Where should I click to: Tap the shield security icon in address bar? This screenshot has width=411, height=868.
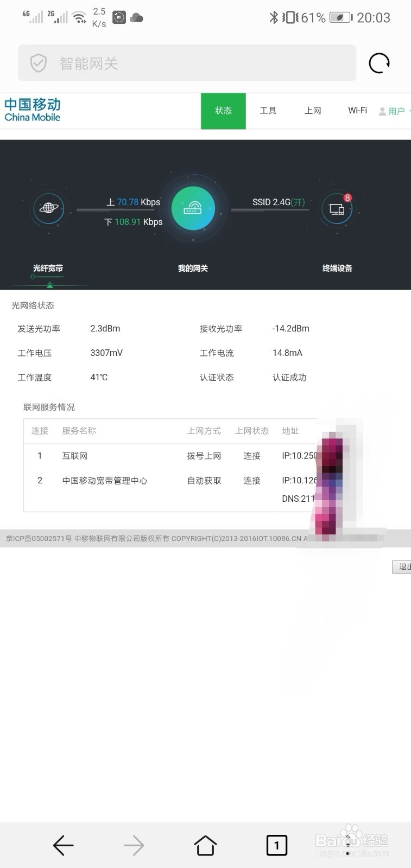(38, 63)
